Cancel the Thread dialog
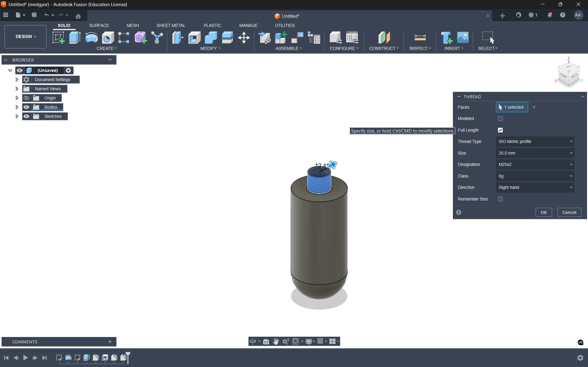The width and height of the screenshot is (588, 367). point(569,212)
